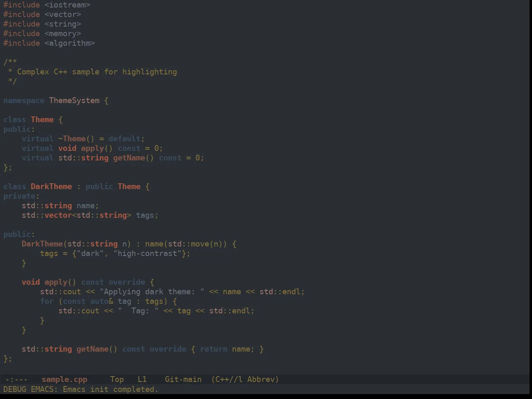Place cursor on "#include <vector>" line
The height and width of the screenshot is (399, 532).
point(42,15)
